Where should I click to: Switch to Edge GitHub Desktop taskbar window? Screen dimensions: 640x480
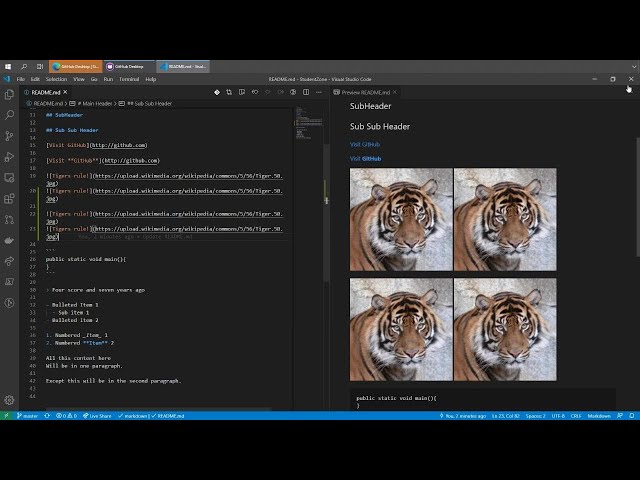pyautogui.click(x=76, y=66)
